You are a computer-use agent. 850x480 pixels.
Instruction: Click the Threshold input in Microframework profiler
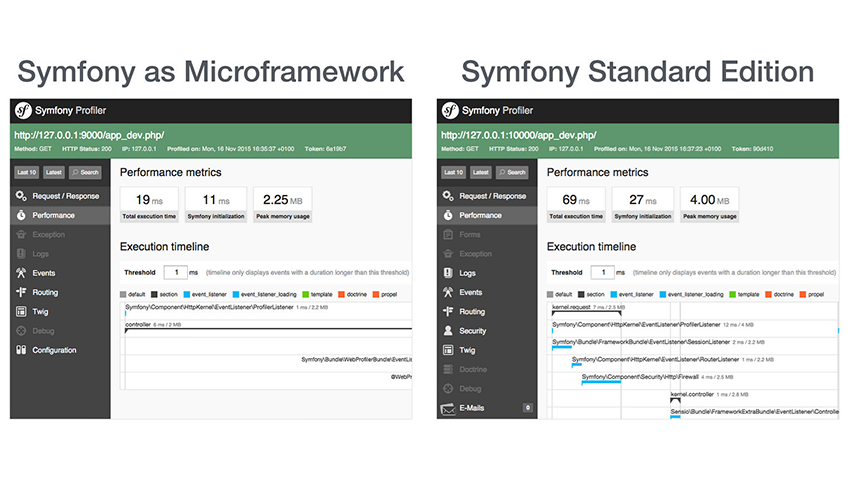(x=176, y=271)
